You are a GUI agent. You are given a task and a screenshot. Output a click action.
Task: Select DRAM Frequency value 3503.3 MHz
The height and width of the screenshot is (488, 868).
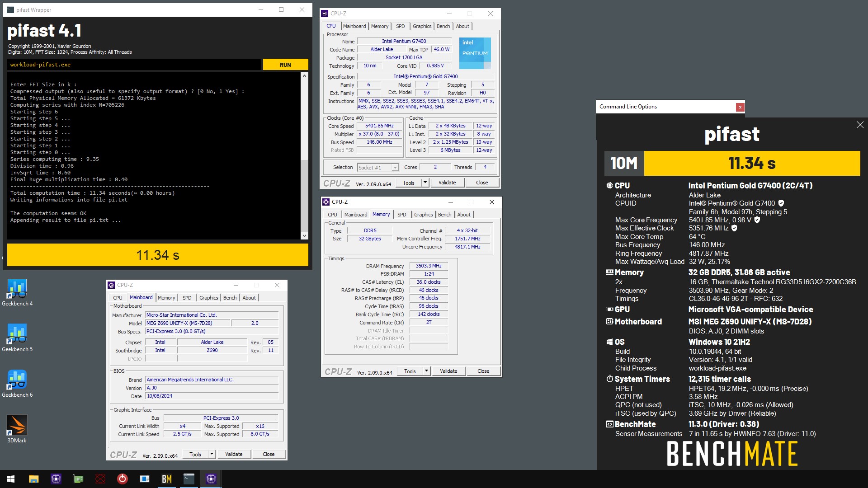tap(429, 266)
